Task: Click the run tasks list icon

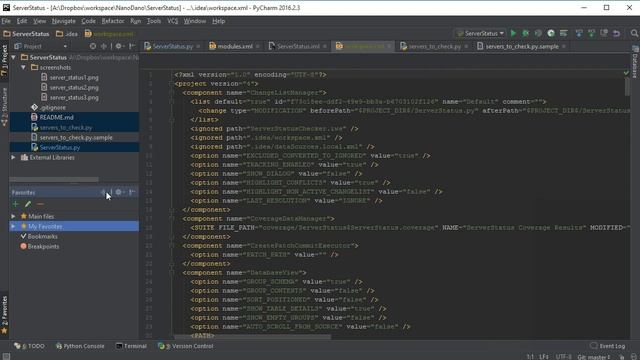Action: (x=564, y=33)
